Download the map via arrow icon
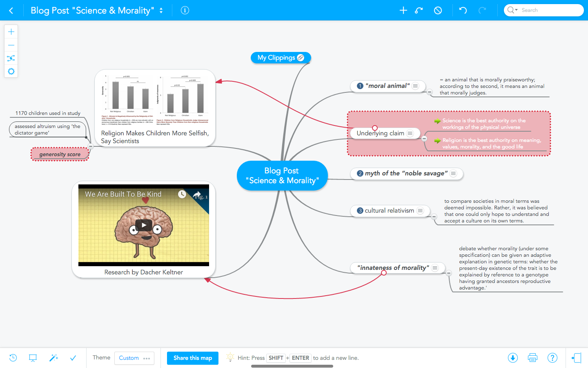Screen dimensions: 588x368 [513, 358]
